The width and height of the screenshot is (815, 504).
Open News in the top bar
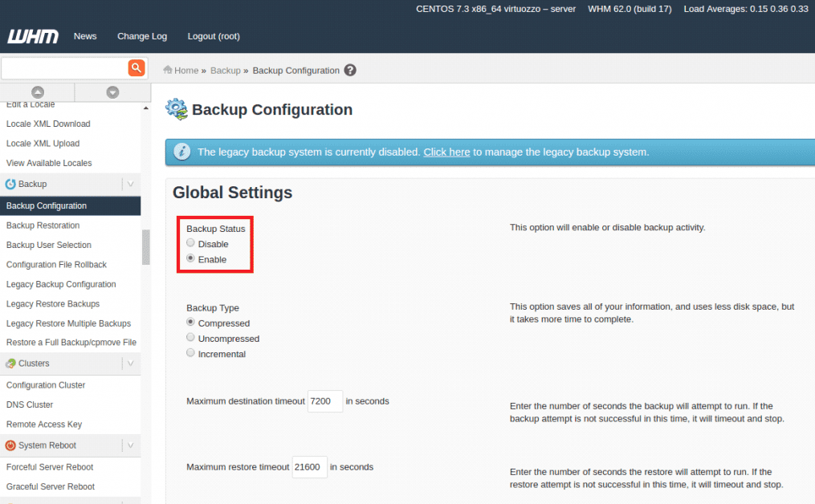[x=85, y=36]
